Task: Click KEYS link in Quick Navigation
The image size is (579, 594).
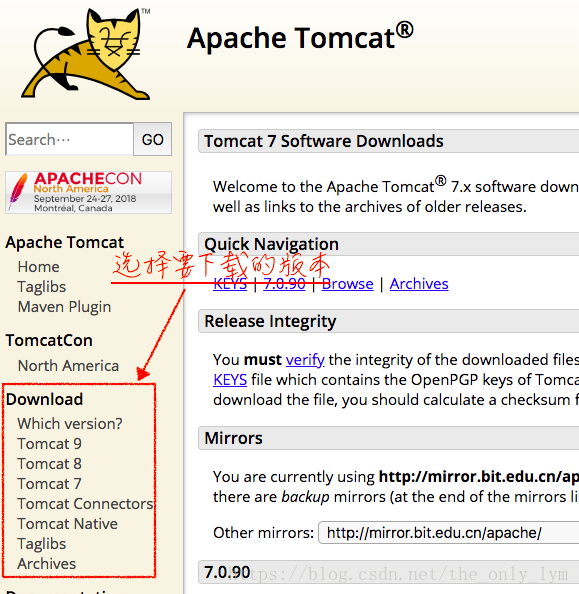Action: [x=230, y=284]
